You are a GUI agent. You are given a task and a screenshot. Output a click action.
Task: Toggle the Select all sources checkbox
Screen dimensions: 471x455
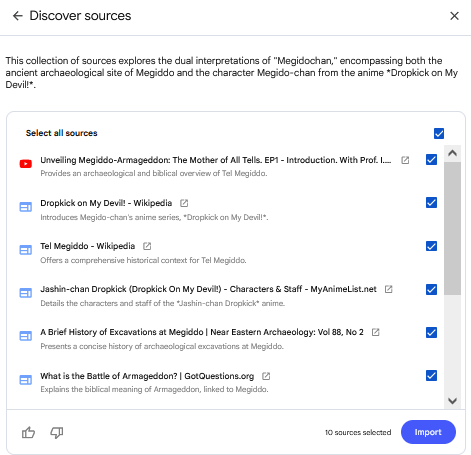click(x=439, y=133)
